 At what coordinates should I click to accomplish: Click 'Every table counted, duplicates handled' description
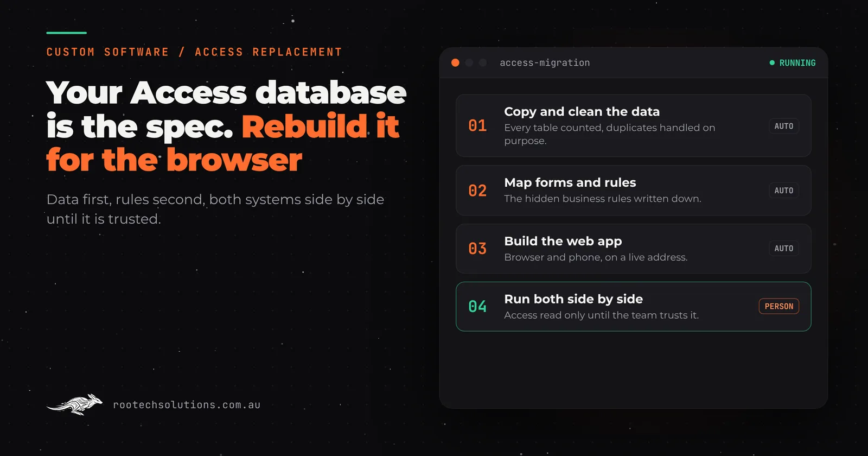tap(610, 134)
